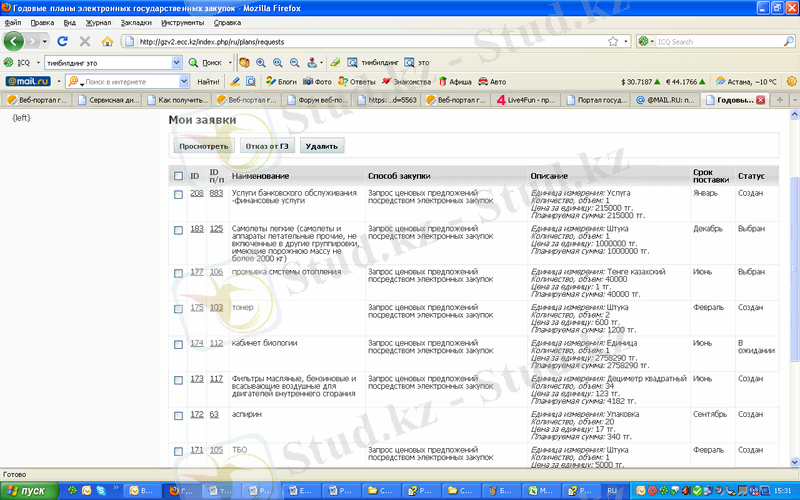Click the Знакомства heart icon in toolbar

coord(386,81)
